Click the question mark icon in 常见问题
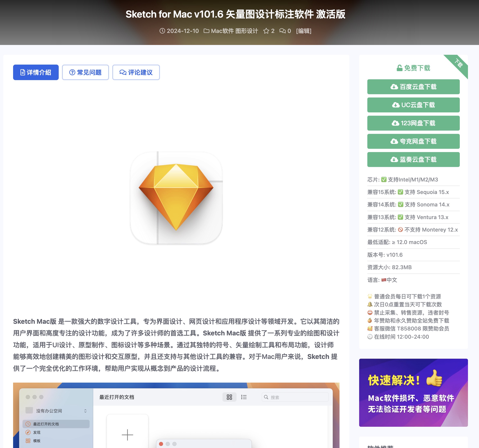 point(72,73)
